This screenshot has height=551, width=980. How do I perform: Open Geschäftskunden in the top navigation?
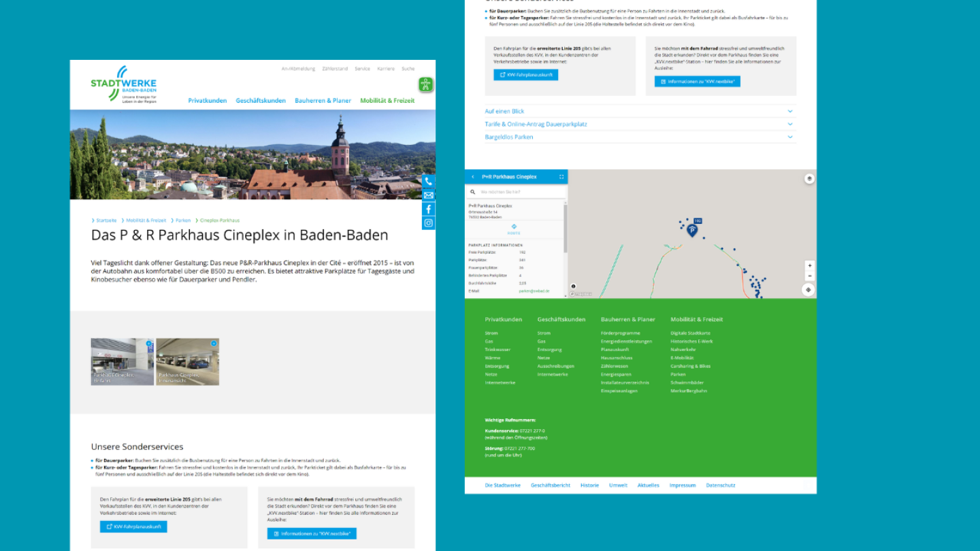(x=261, y=101)
